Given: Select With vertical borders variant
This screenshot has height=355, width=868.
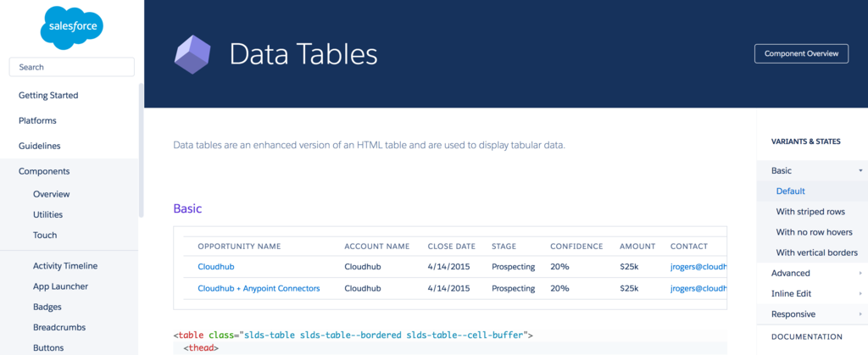Looking at the screenshot, I should pos(816,252).
